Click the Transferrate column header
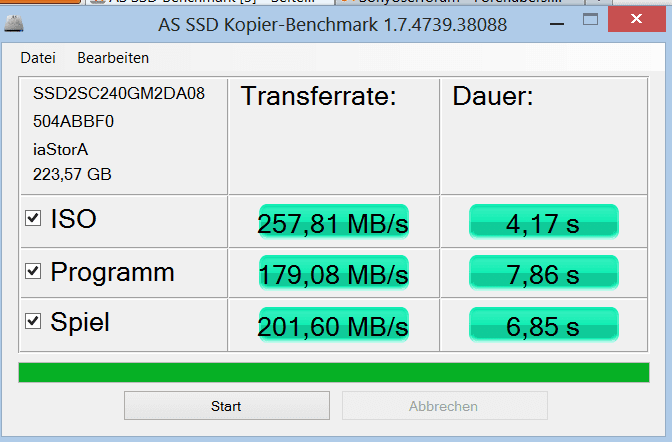This screenshot has height=442, width=672. (319, 97)
